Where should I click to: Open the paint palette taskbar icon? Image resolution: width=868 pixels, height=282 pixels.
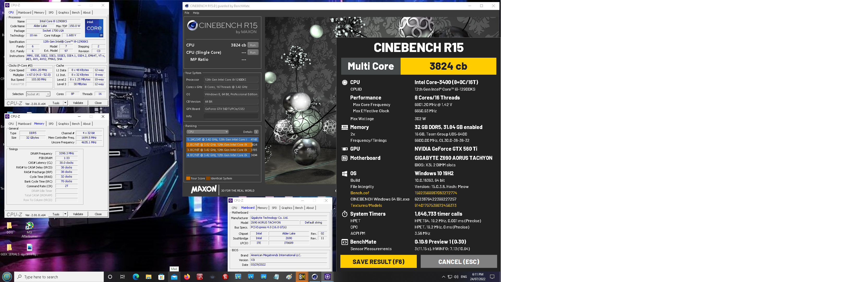[x=289, y=277]
